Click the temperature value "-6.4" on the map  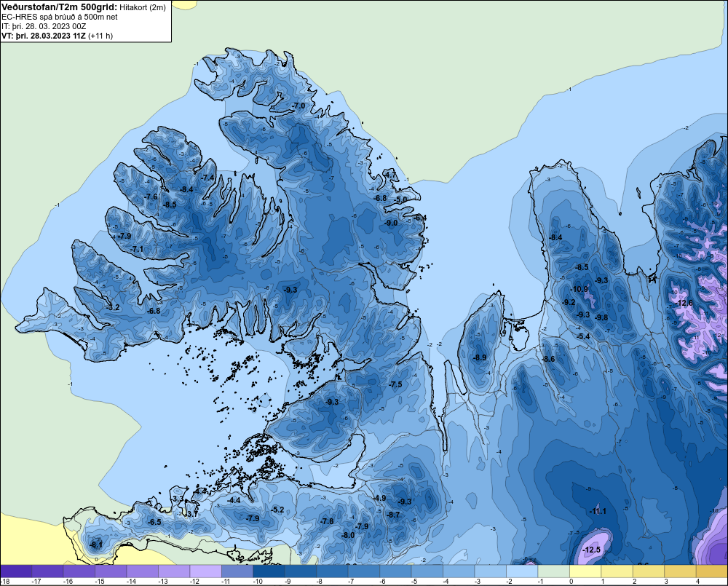click(420, 218)
